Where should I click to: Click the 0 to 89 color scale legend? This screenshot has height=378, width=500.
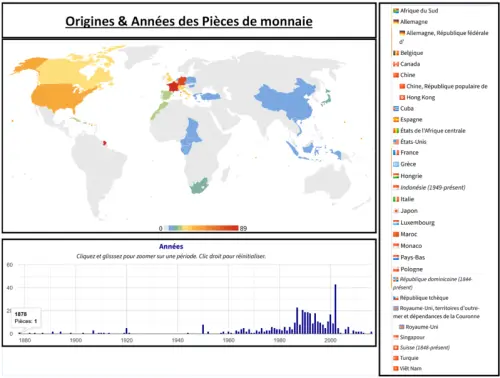[202, 228]
